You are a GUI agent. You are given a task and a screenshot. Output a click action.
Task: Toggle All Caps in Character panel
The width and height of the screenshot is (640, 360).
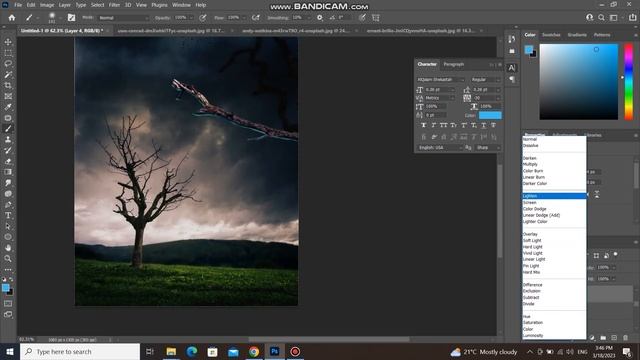tap(444, 125)
